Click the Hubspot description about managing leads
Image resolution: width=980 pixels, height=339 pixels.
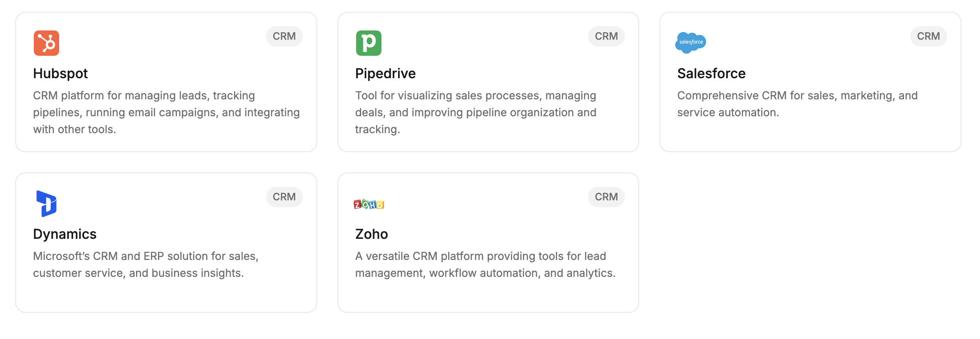tap(166, 112)
